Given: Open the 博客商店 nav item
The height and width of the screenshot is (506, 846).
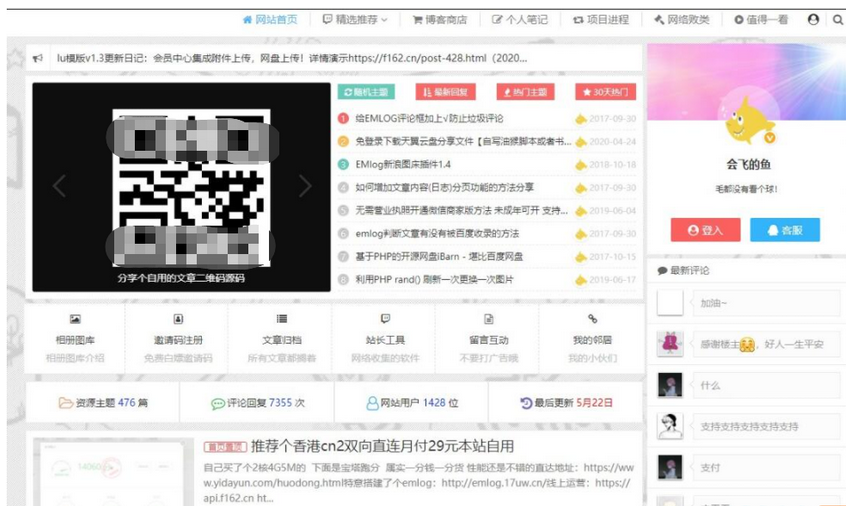Looking at the screenshot, I should 440,20.
